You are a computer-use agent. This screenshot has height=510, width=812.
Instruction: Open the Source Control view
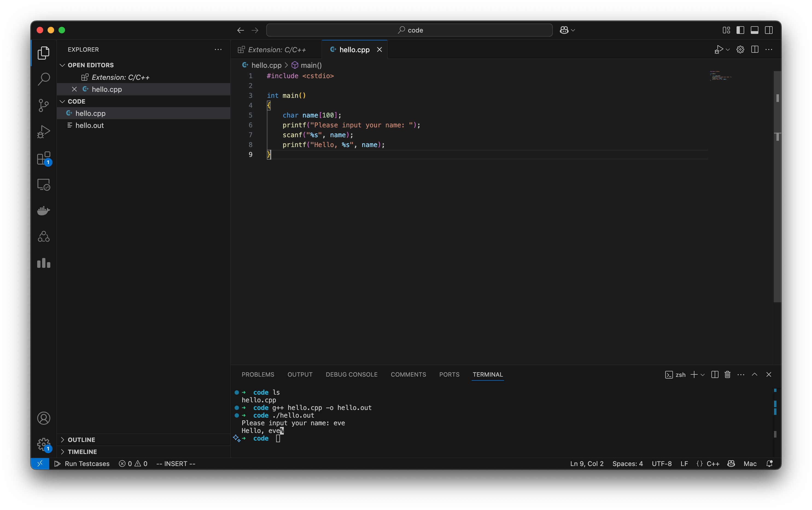click(x=43, y=105)
